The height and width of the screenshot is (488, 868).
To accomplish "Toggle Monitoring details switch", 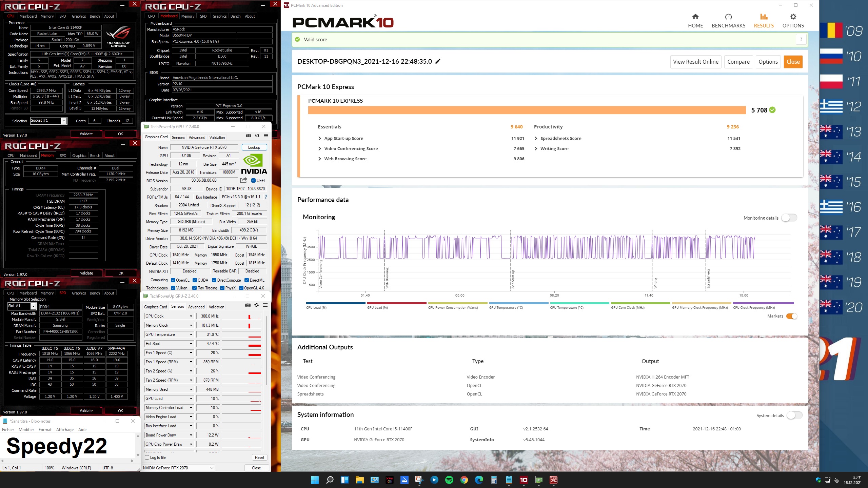I will tap(789, 218).
